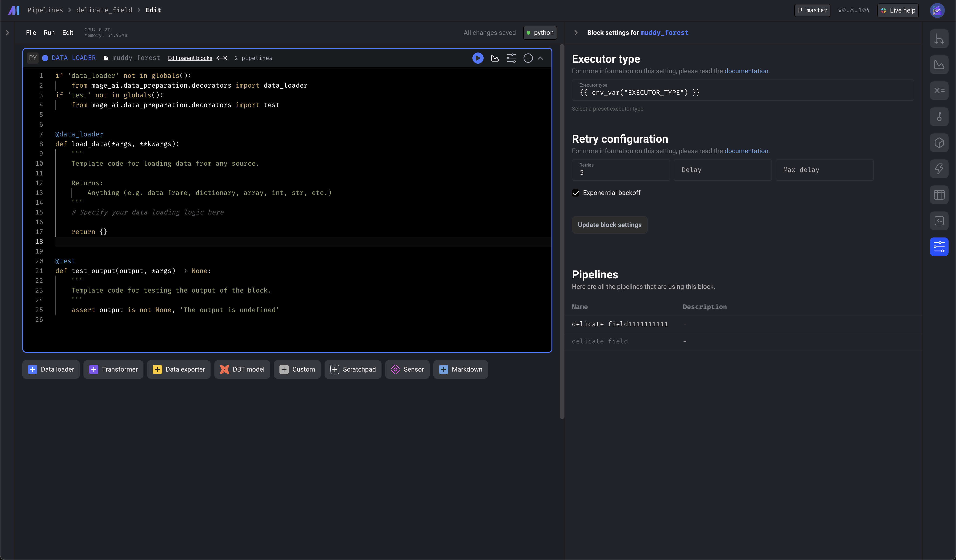The image size is (956, 560).
Task: Click the file icon next to muddy_forest
Action: pyautogui.click(x=106, y=58)
